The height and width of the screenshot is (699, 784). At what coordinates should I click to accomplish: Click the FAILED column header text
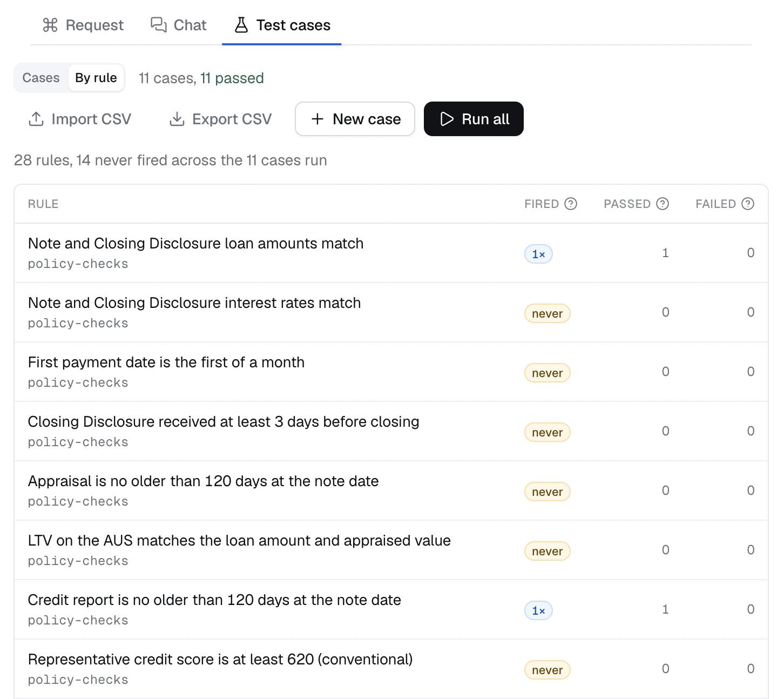tap(715, 204)
